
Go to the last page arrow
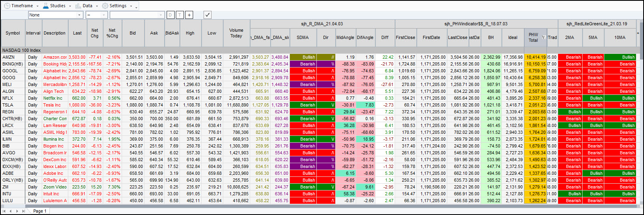point(24,211)
